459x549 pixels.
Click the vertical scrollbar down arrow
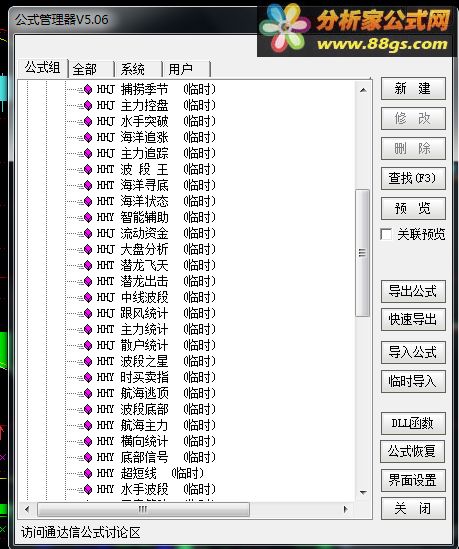click(x=363, y=493)
